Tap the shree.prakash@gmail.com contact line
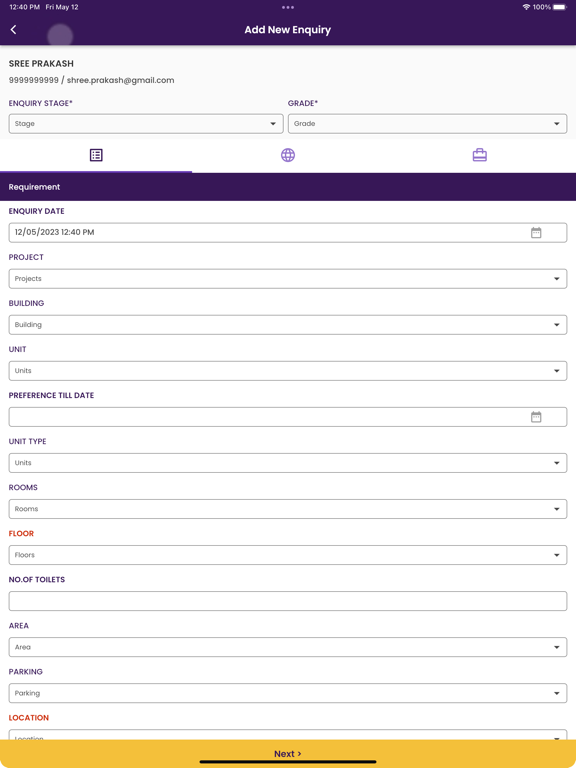Viewport: 576px width, 768px height. pyautogui.click(x=92, y=80)
